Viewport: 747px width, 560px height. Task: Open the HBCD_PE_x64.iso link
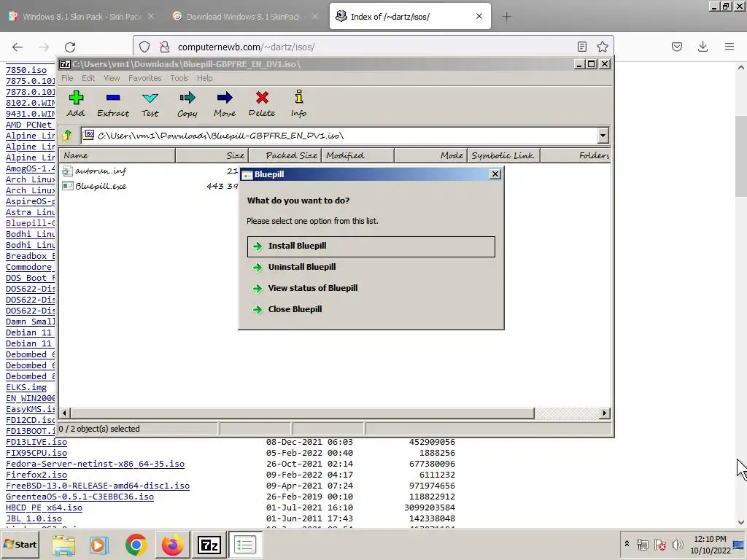pyautogui.click(x=44, y=508)
